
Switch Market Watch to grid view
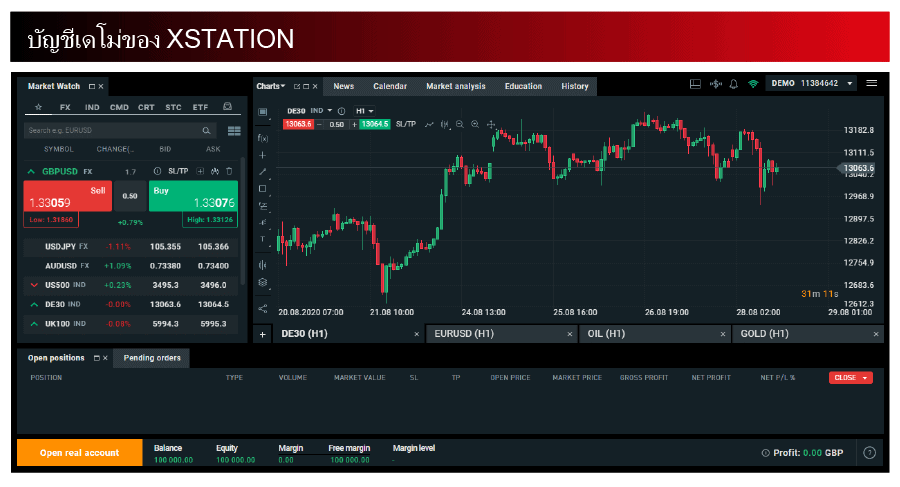pos(233,130)
